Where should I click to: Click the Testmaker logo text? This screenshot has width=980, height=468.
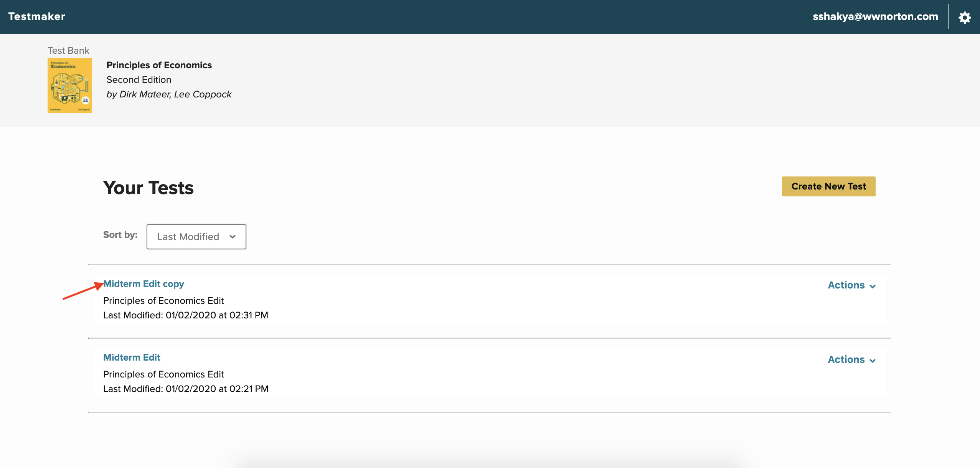tap(36, 16)
